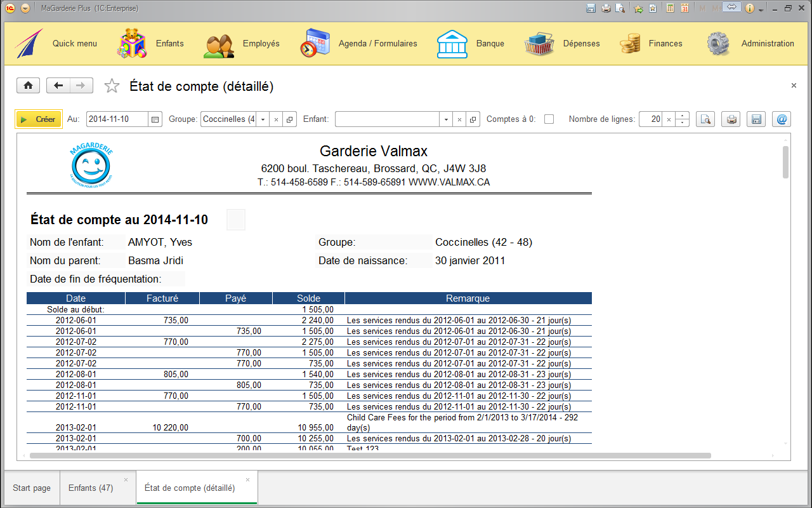Open print preview with the magnifier-document icon
Image resolution: width=812 pixels, height=508 pixels.
click(705, 119)
